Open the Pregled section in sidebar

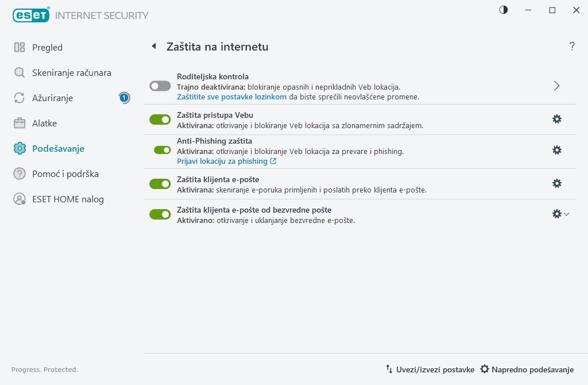coord(48,47)
